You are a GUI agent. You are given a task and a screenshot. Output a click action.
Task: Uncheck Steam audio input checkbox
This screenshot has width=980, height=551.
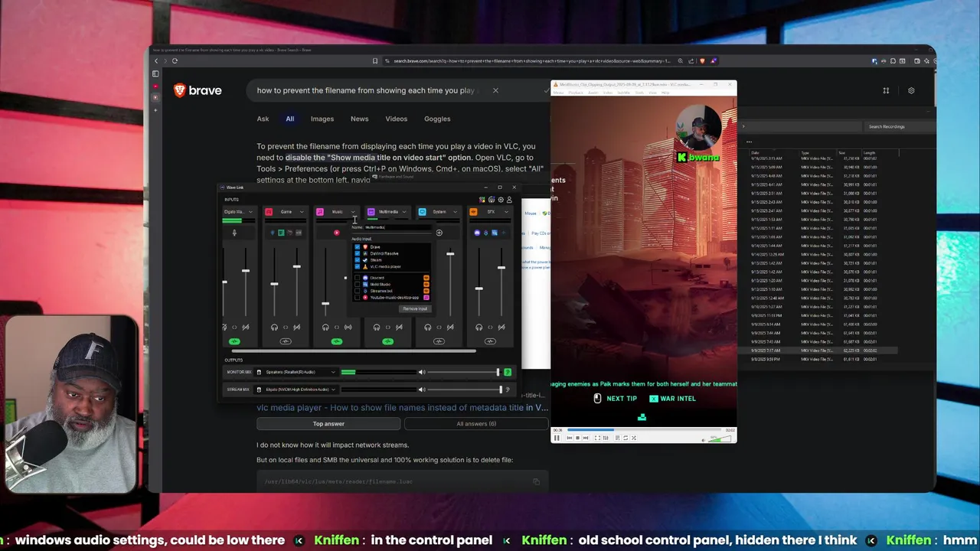[x=358, y=260]
